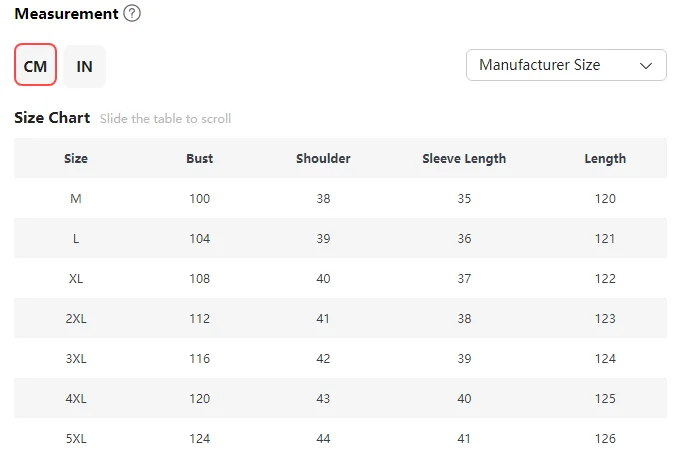Click the Measurement heading text
This screenshot has height=468, width=677.
click(x=65, y=14)
